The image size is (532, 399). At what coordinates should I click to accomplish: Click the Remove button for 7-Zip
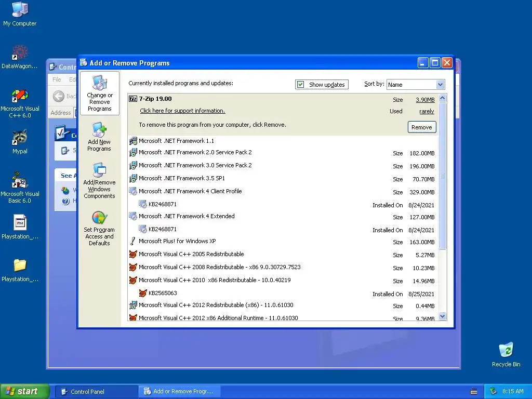[x=422, y=127]
